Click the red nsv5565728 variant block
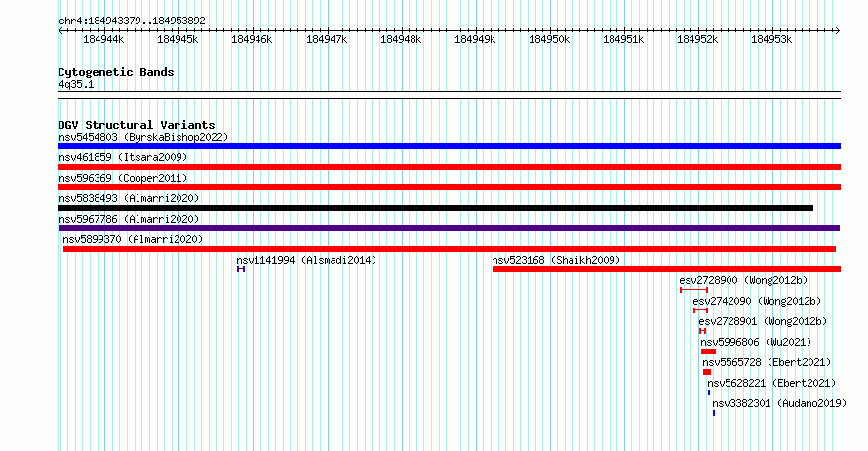868x451 pixels. 707,372
